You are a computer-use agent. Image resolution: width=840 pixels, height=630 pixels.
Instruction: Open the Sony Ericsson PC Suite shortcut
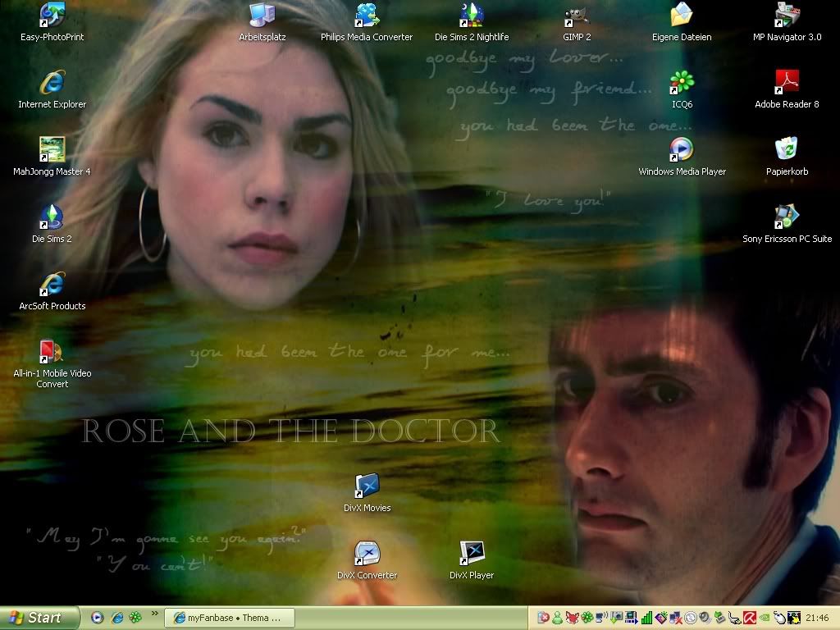tap(787, 225)
